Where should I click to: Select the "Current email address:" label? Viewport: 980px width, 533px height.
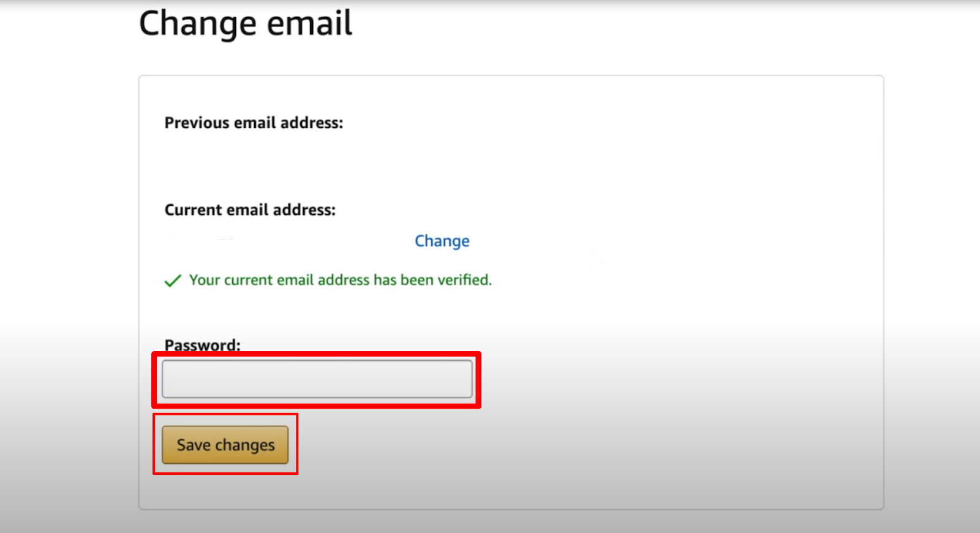pyautogui.click(x=250, y=210)
